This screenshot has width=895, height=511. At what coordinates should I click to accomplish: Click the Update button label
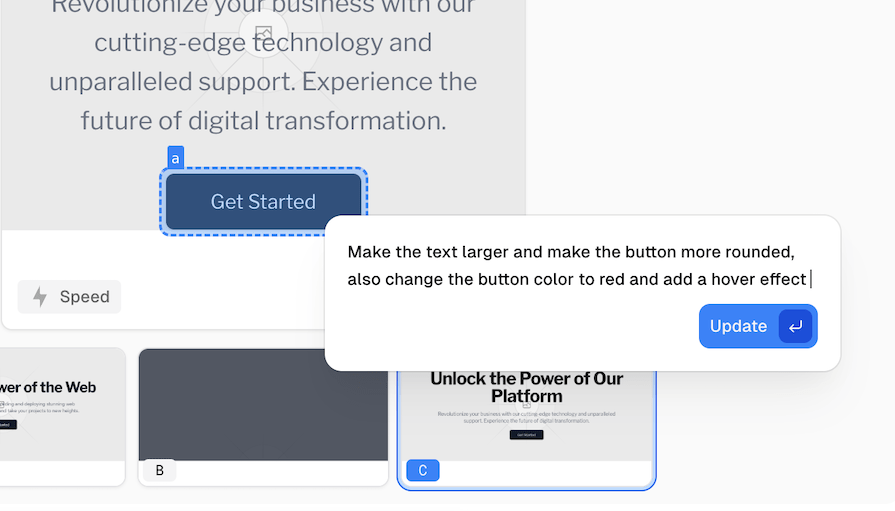point(738,326)
